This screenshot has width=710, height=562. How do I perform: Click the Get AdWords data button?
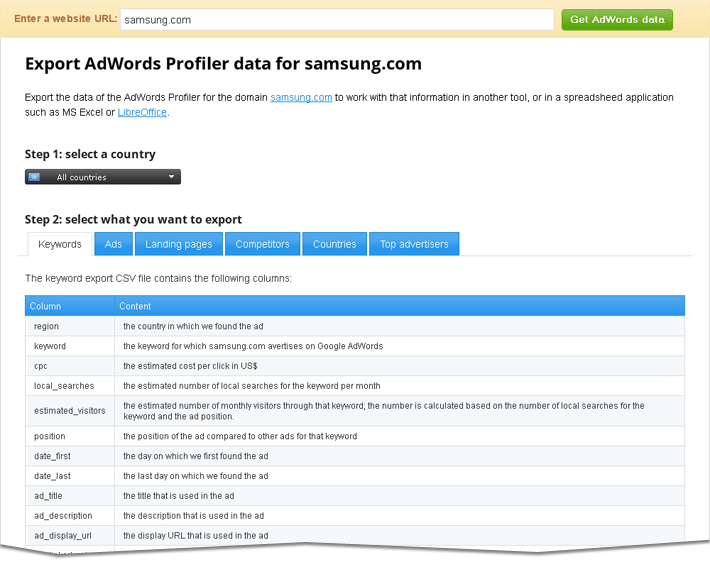tap(617, 19)
